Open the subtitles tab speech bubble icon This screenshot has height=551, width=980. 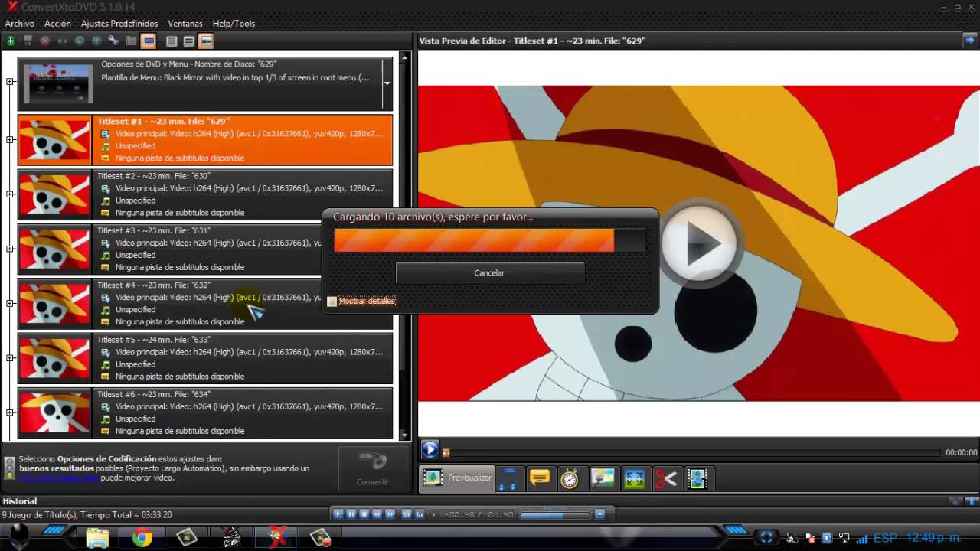coord(540,478)
